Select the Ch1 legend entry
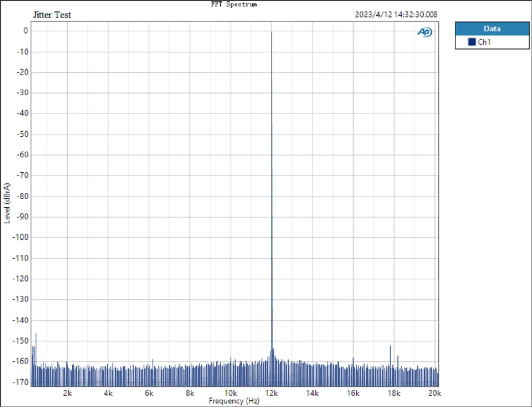This screenshot has width=532, height=407. pos(492,42)
